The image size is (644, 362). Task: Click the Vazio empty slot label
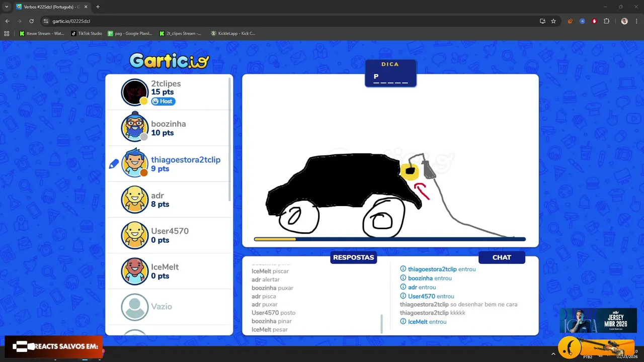162,306
